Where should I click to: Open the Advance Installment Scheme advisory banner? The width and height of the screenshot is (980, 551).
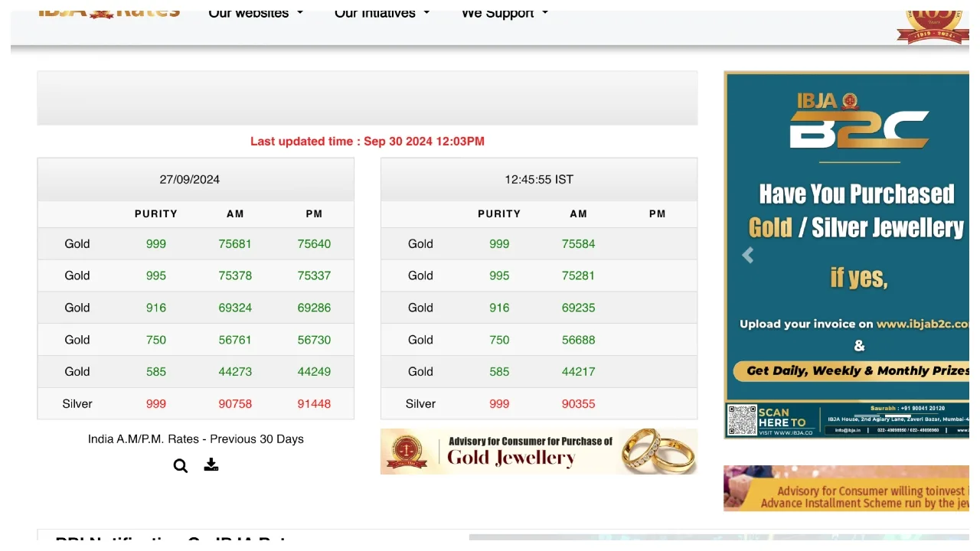click(846, 488)
